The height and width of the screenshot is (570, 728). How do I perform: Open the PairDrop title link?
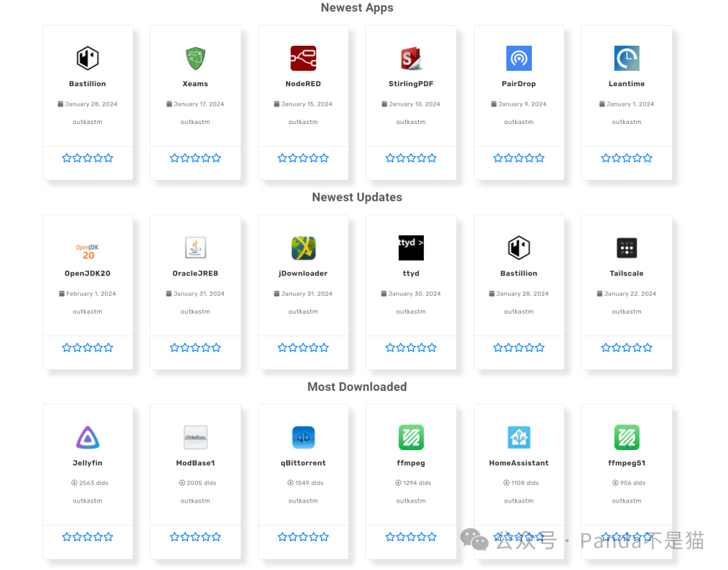click(518, 84)
